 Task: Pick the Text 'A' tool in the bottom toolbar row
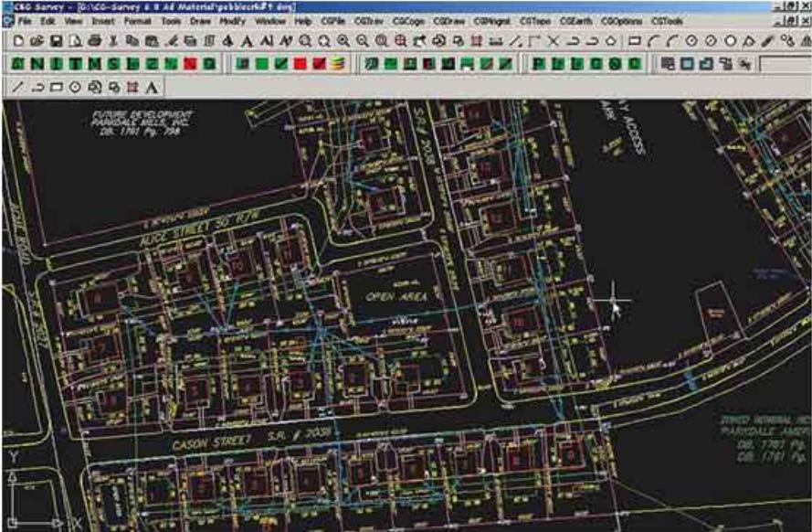[151, 88]
